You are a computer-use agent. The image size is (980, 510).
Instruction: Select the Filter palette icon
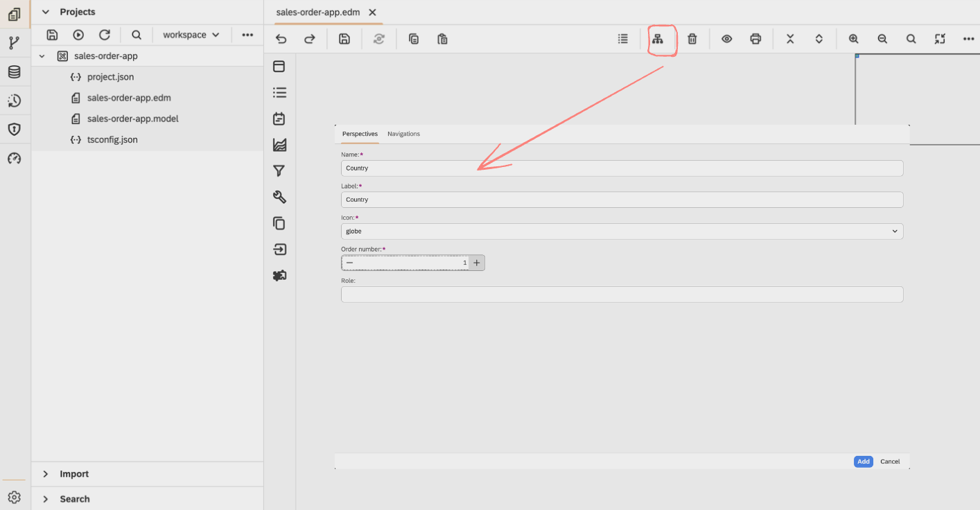[279, 170]
